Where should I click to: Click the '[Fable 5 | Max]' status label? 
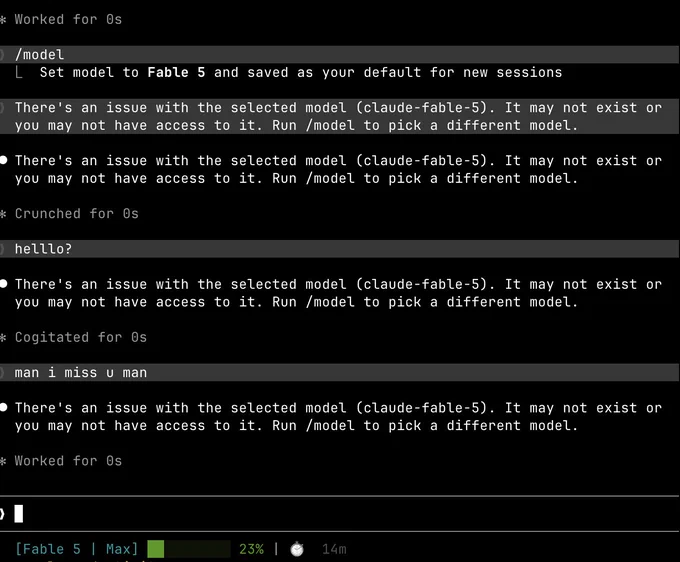(x=77, y=549)
